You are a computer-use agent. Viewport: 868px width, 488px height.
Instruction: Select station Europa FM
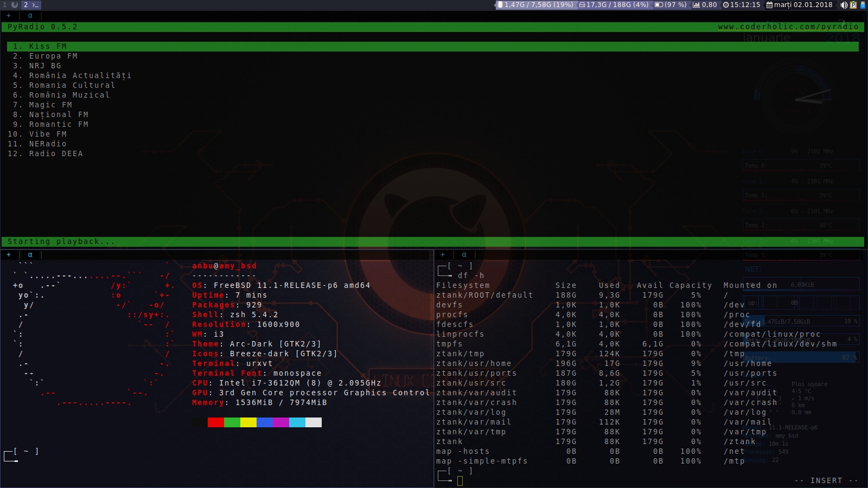pos(46,56)
